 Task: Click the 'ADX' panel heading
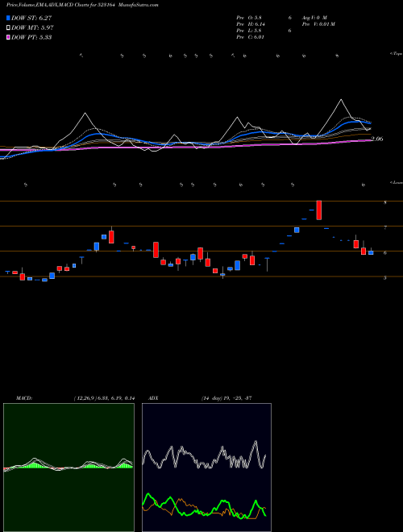click(153, 398)
